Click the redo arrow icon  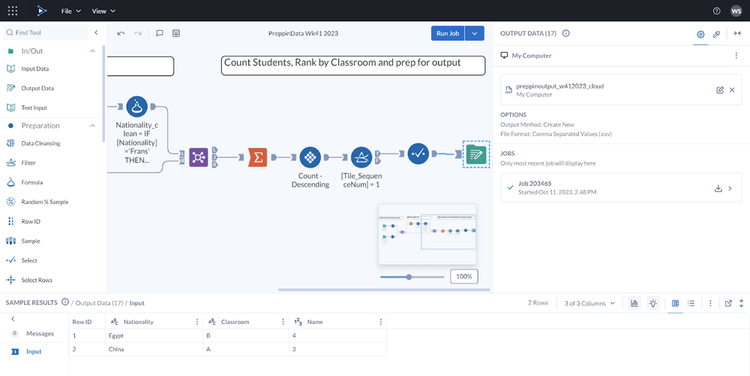click(138, 33)
